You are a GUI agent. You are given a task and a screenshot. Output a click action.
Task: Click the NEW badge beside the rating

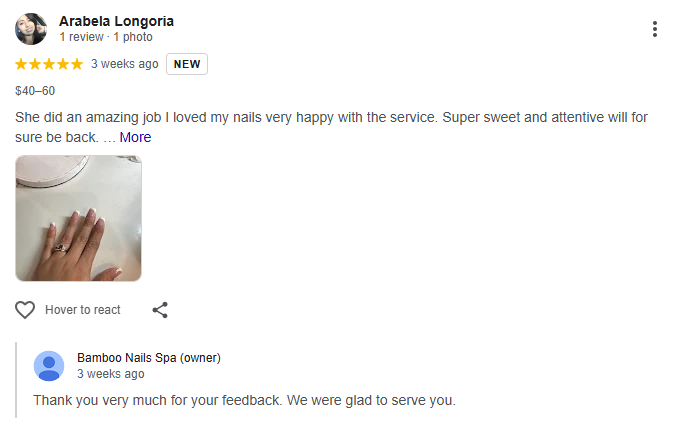187,64
